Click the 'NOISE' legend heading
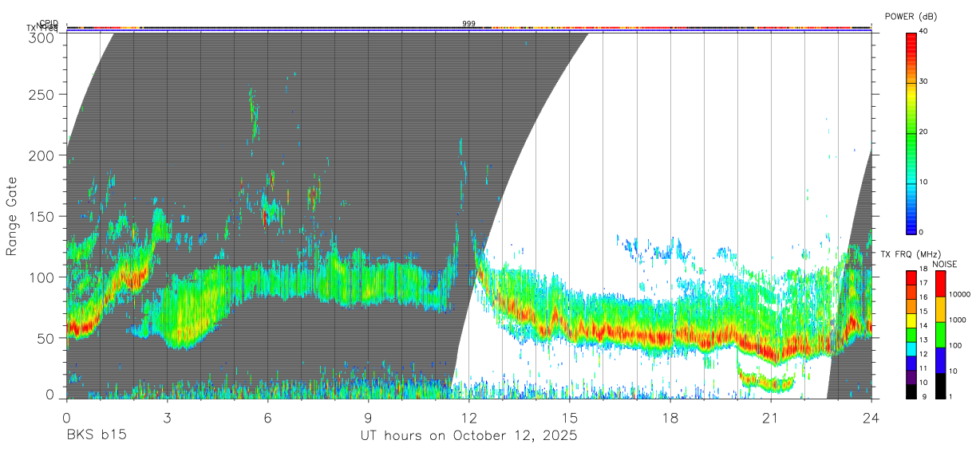Image resolution: width=980 pixels, height=452 pixels. point(944,264)
